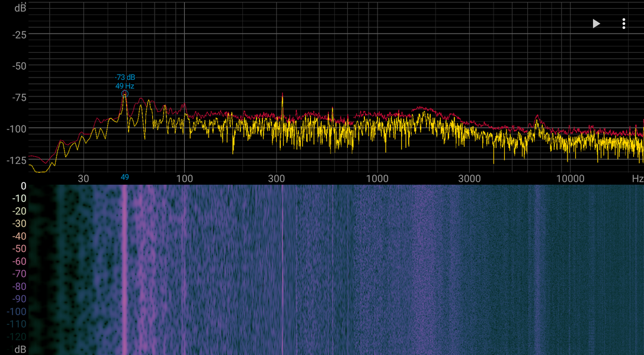Click the '-70' spectrogram scale label
This screenshot has height=355, width=644.
tap(19, 274)
